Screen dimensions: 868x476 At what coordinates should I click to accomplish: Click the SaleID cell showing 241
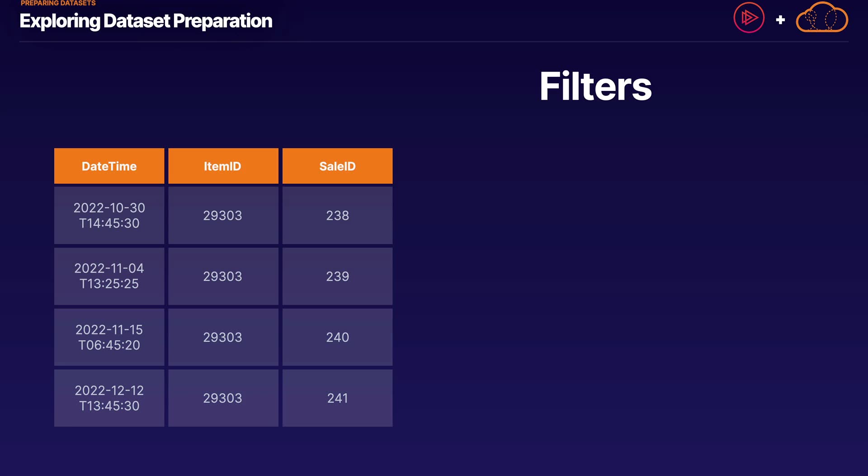pyautogui.click(x=337, y=398)
